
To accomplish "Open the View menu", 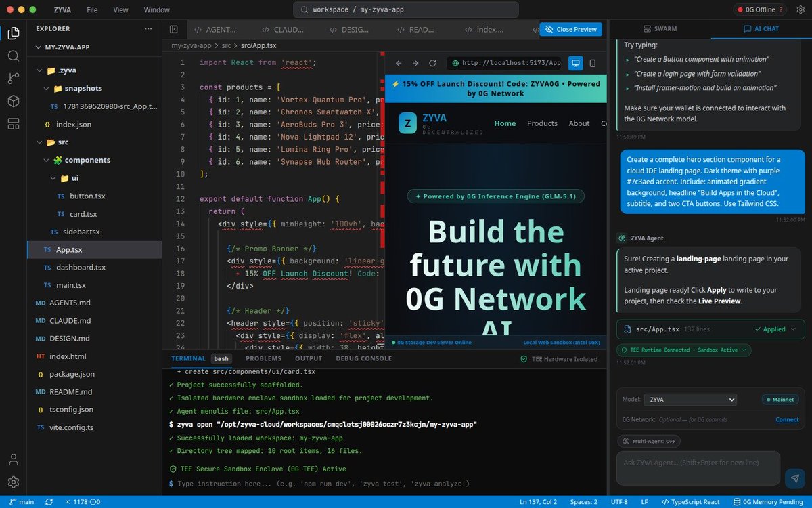I will (120, 10).
